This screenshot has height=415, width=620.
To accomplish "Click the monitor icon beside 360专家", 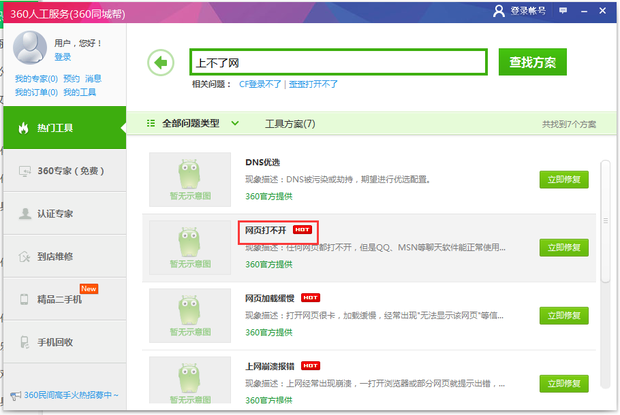I will (x=23, y=171).
